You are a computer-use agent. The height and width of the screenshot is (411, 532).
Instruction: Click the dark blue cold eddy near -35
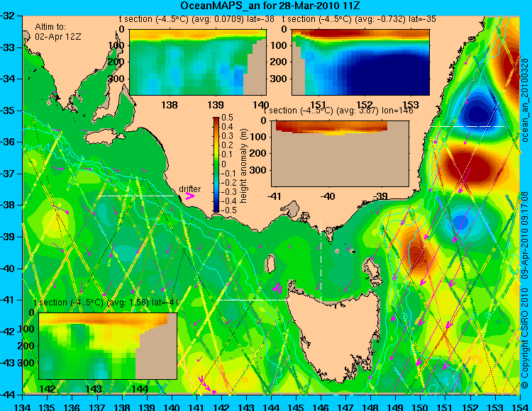point(477,111)
